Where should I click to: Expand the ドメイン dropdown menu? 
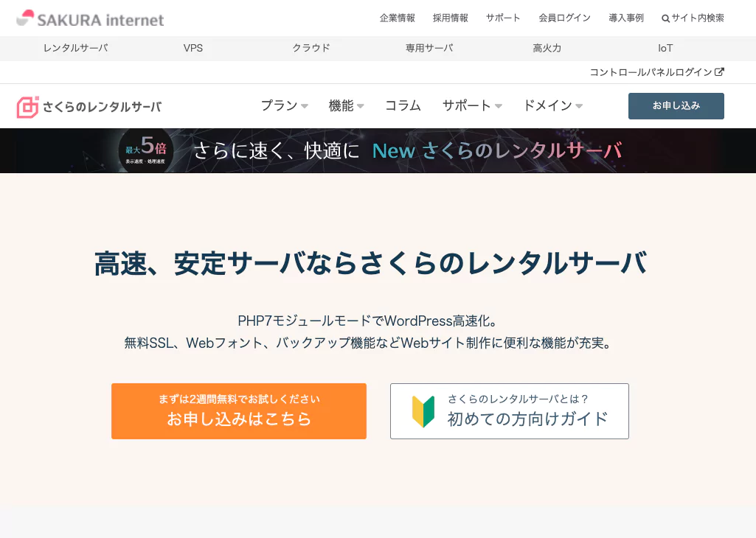pyautogui.click(x=552, y=106)
